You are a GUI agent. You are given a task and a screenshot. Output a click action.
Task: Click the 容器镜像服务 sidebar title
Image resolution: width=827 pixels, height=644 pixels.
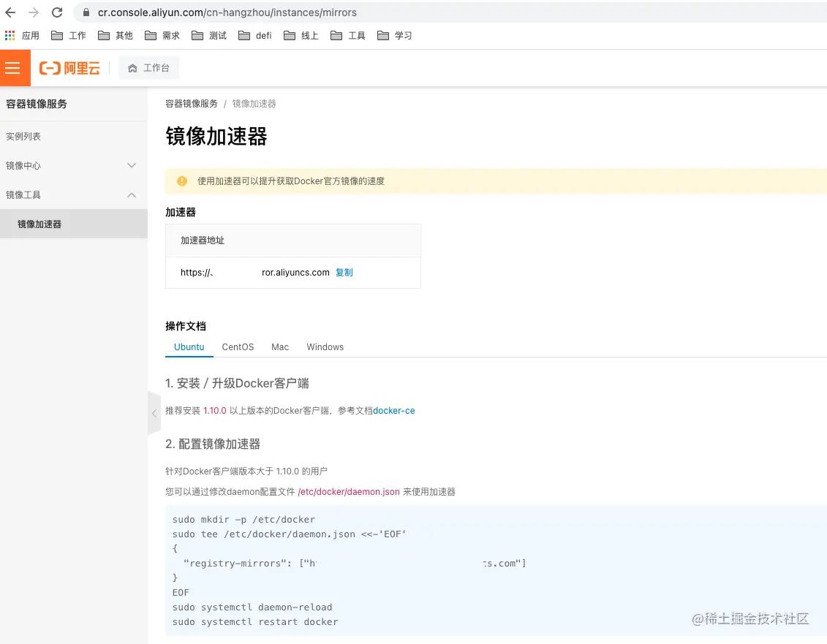37,104
